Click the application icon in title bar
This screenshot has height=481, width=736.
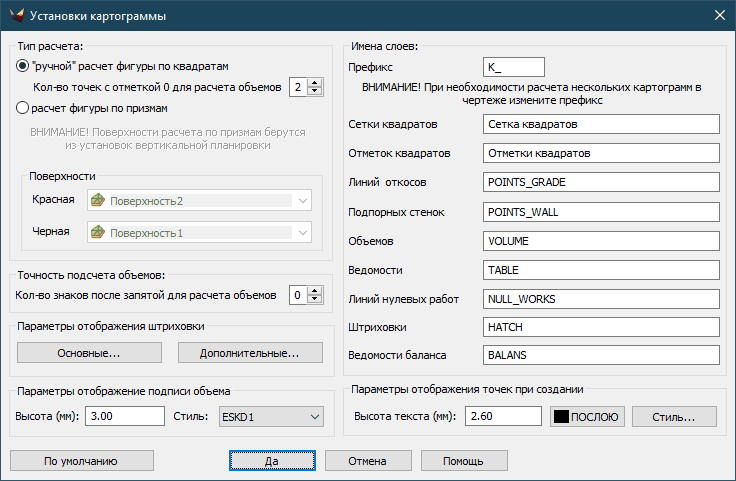click(x=15, y=15)
